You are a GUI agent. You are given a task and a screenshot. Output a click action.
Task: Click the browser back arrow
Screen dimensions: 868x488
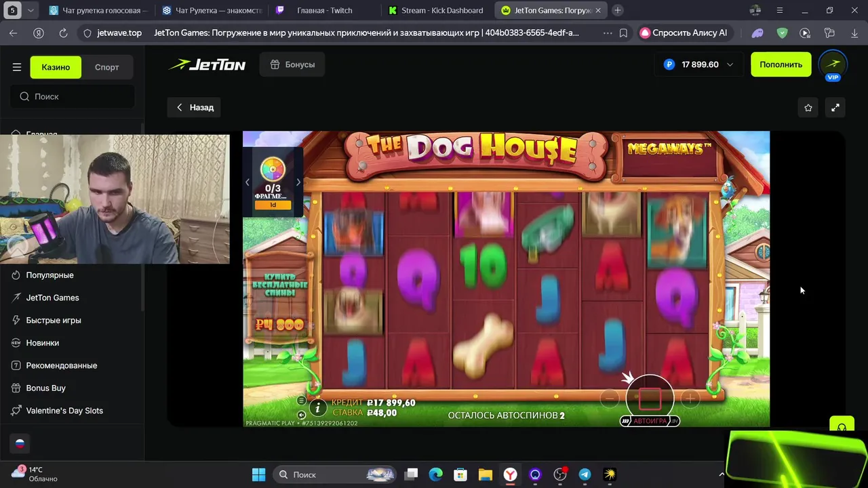tap(14, 33)
